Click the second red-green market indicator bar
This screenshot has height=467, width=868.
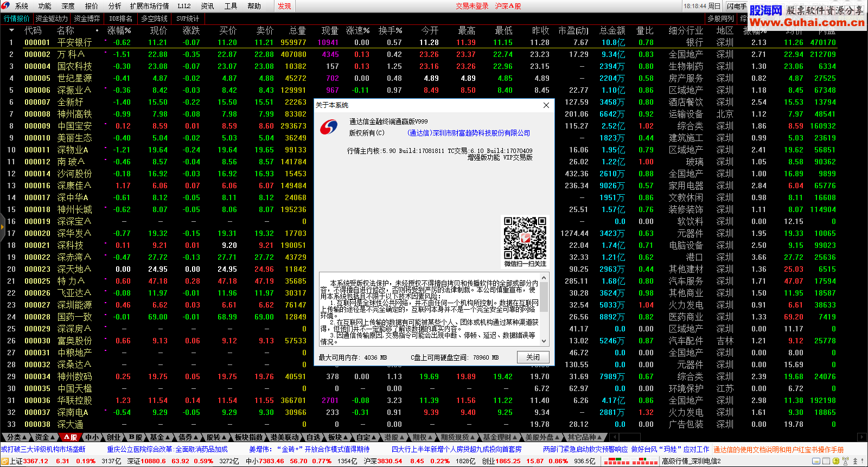[644, 461]
